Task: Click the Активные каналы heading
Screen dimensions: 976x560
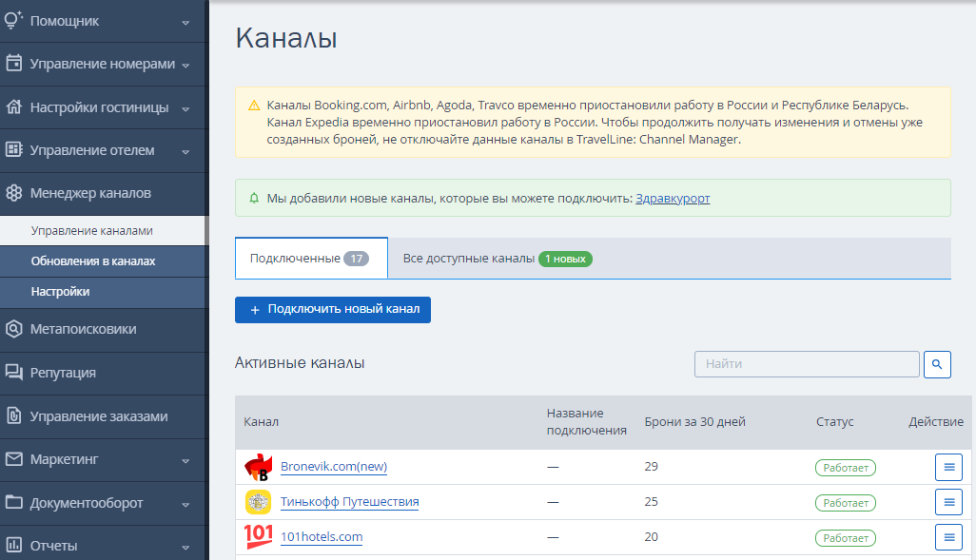Action: pyautogui.click(x=300, y=363)
